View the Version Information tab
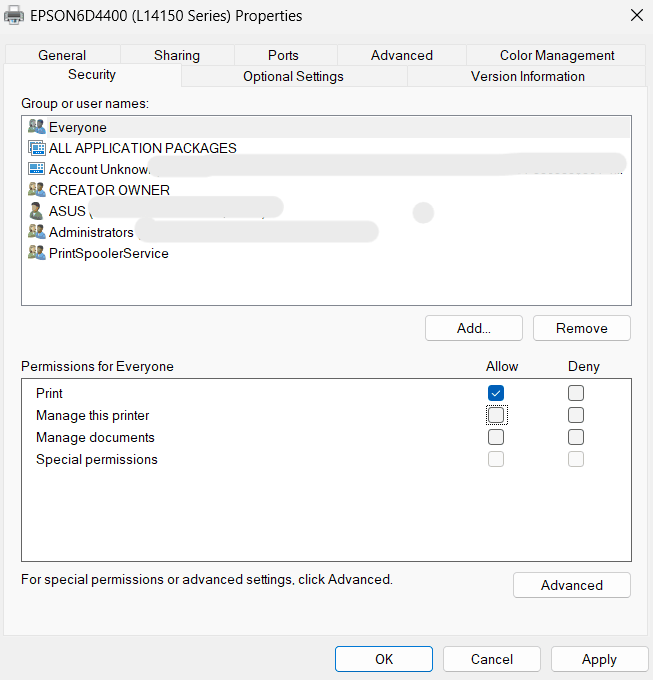Screen dimensions: 653x680 (528, 76)
